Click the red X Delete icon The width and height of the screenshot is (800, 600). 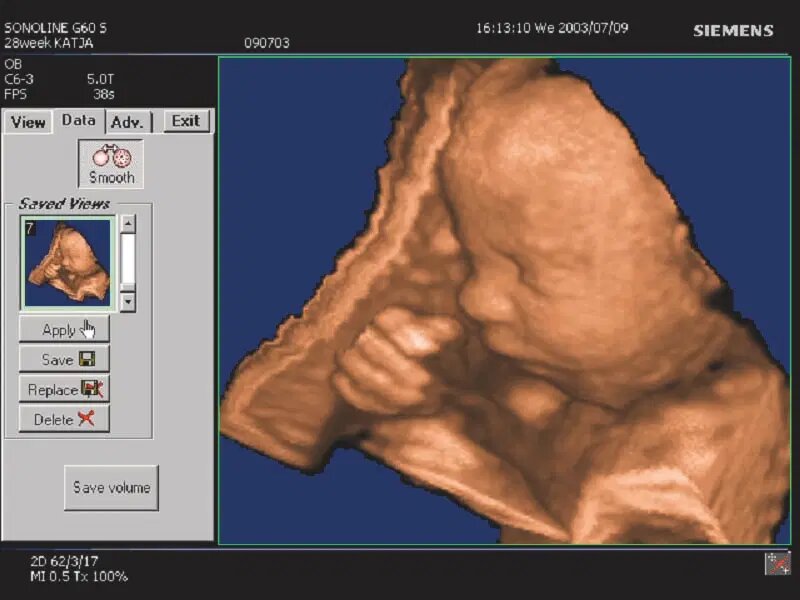coord(87,419)
